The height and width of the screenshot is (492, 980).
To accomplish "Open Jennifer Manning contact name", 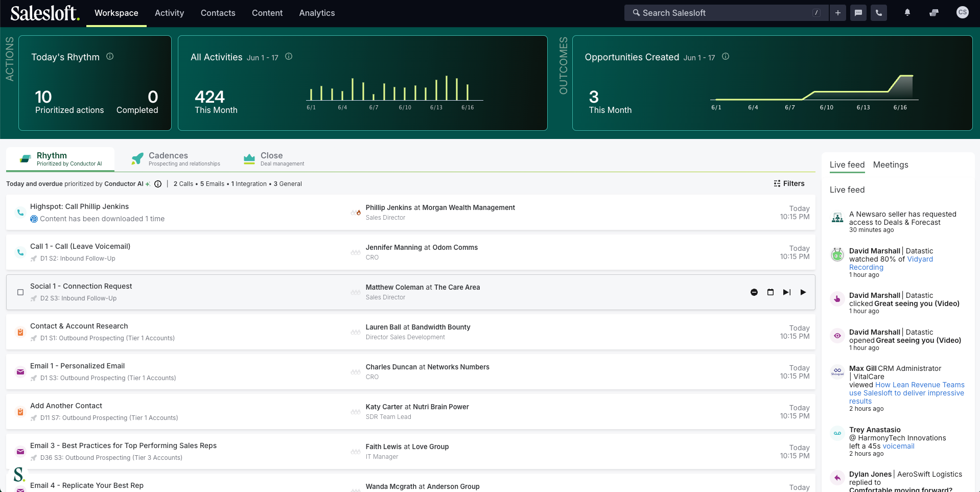I will (394, 247).
